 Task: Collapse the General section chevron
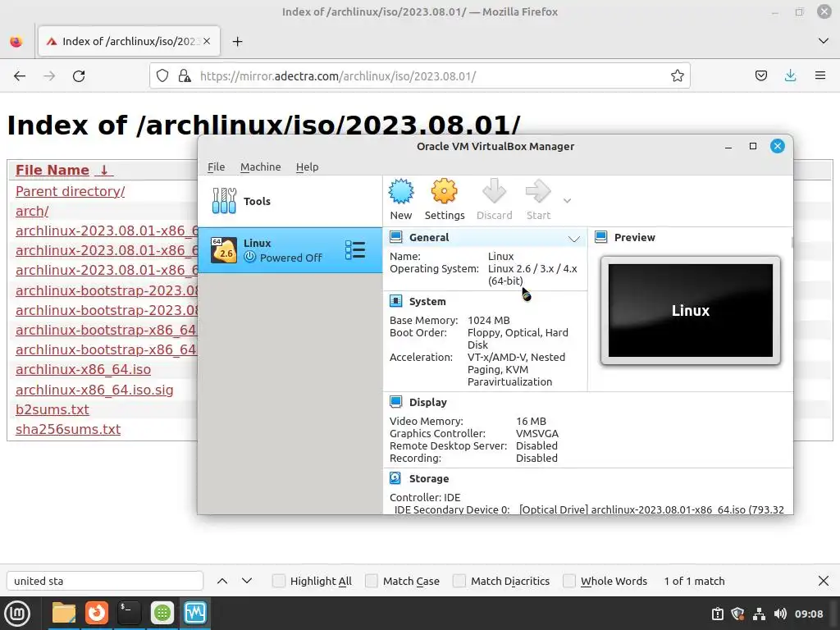pos(573,239)
